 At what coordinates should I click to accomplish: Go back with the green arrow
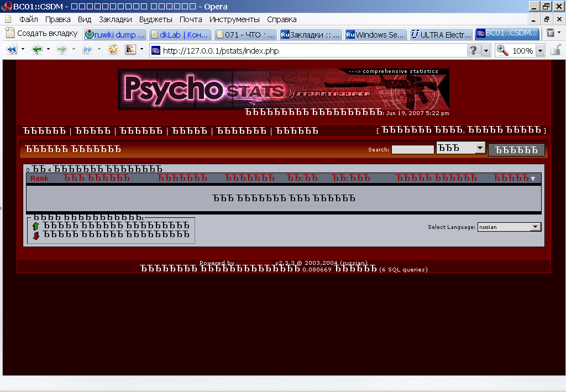point(37,49)
